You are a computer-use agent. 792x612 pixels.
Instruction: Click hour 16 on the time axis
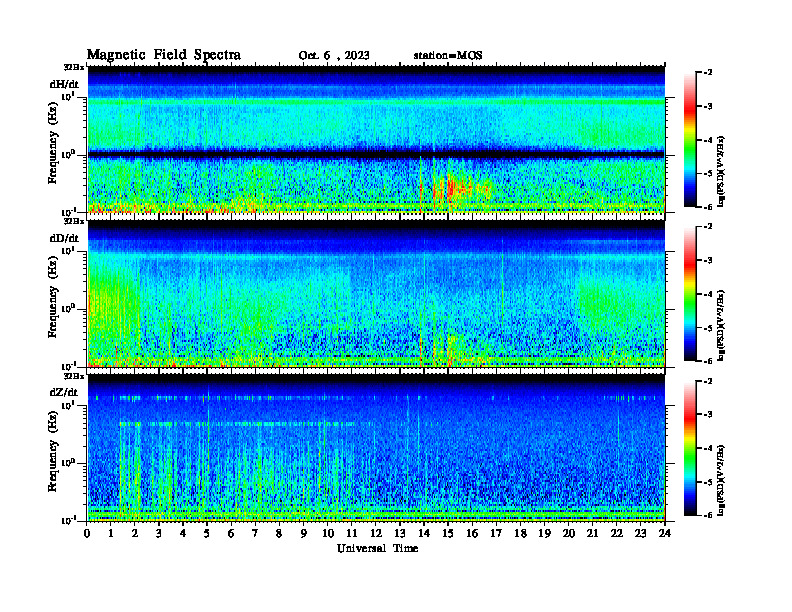coord(472,533)
